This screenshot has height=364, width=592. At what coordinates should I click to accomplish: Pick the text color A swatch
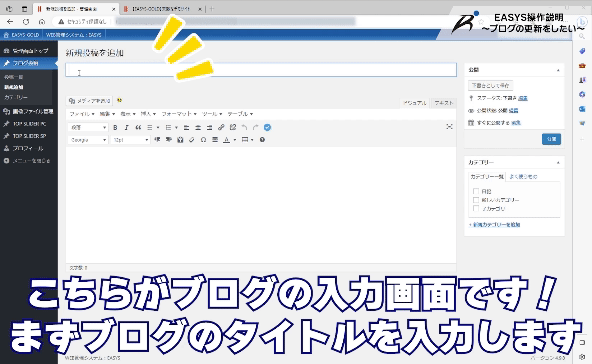(x=227, y=140)
